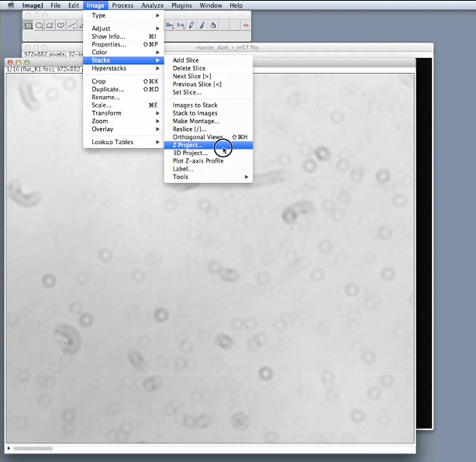The height and width of the screenshot is (462, 476).
Task: Open the Process menu
Action: click(122, 5)
